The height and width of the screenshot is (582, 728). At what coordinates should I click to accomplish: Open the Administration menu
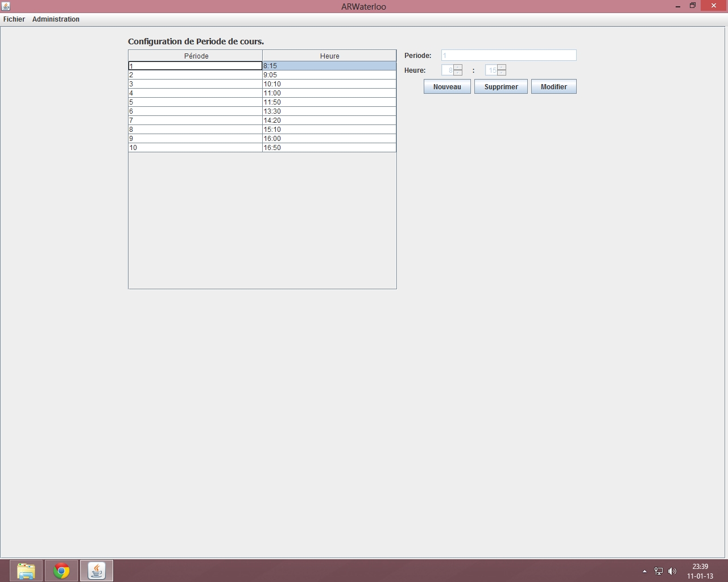click(x=56, y=19)
